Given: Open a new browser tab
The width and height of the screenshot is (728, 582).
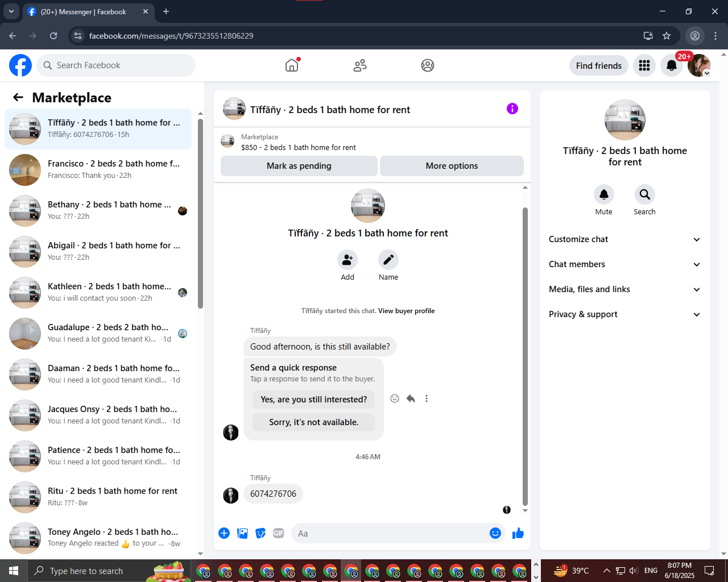Looking at the screenshot, I should (x=166, y=11).
